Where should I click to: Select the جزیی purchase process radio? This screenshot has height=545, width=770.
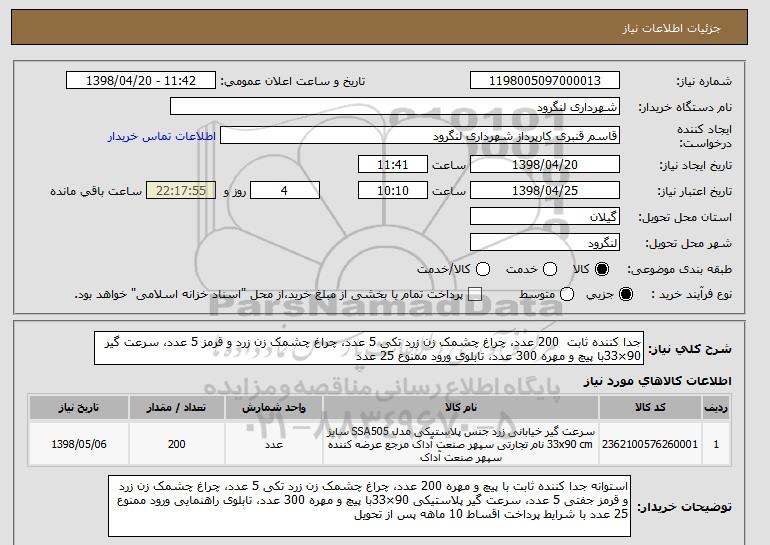(626, 294)
